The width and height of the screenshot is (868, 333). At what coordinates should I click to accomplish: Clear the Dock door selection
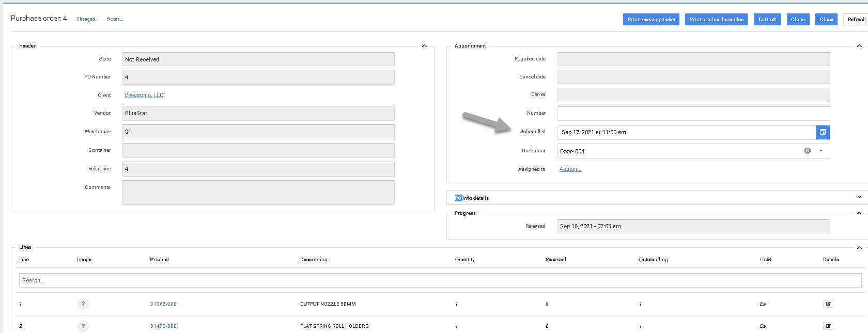807,151
